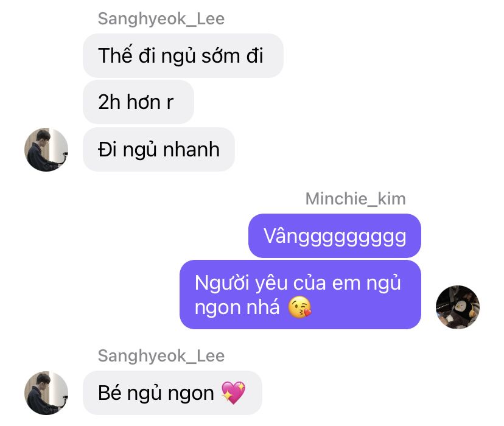Click the word "Thế" in first message

[115, 55]
